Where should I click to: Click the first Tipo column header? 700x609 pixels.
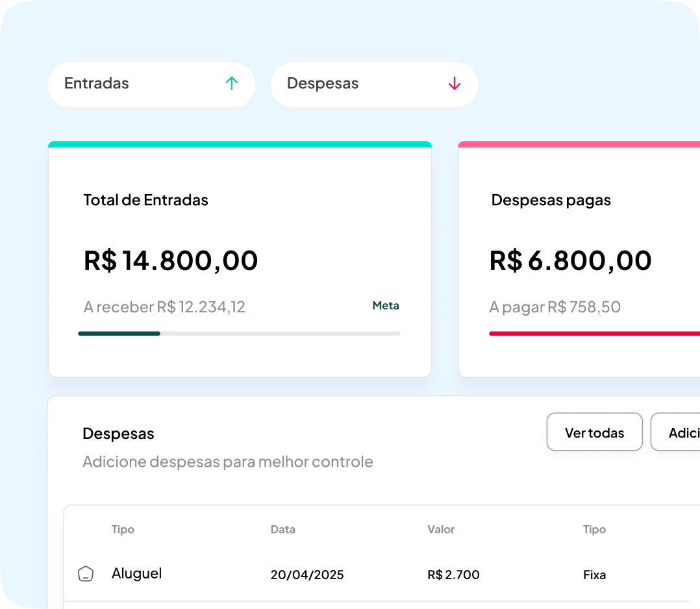pyautogui.click(x=123, y=529)
